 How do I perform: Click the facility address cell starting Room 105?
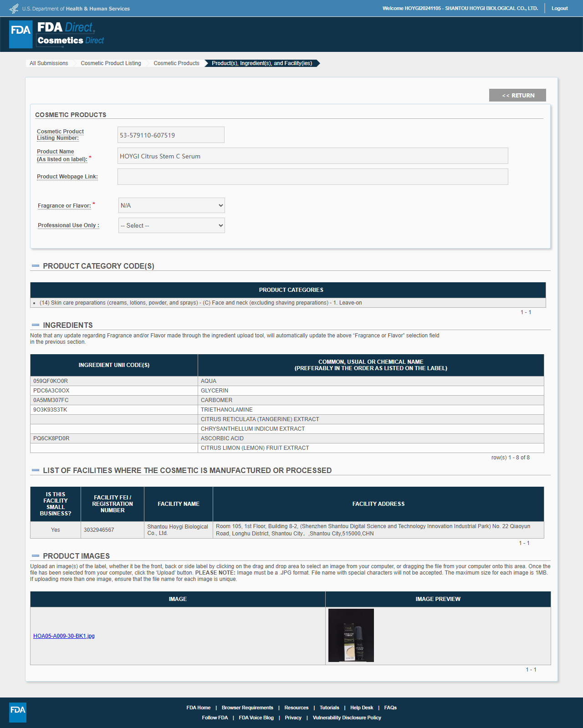(378, 530)
